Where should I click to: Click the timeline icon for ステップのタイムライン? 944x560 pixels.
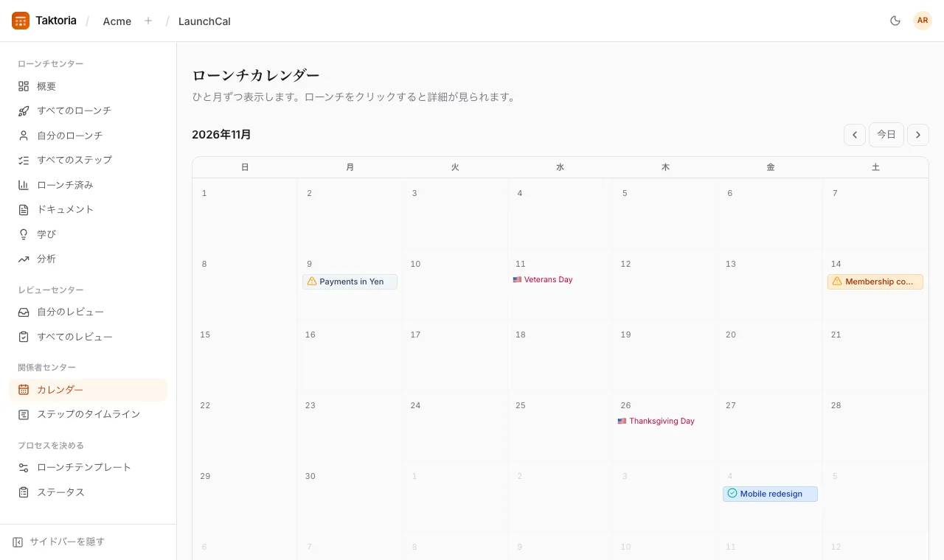click(24, 414)
